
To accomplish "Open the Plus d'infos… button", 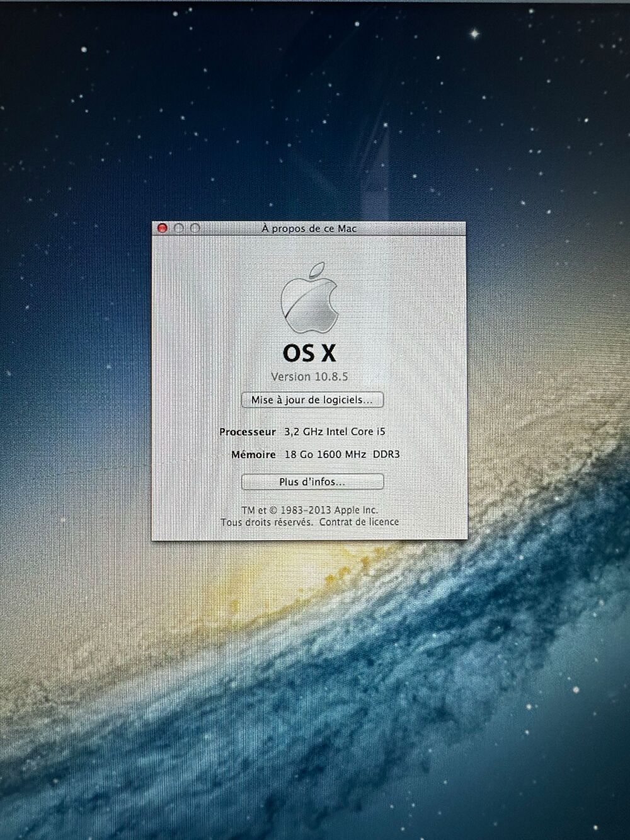I will tap(312, 481).
